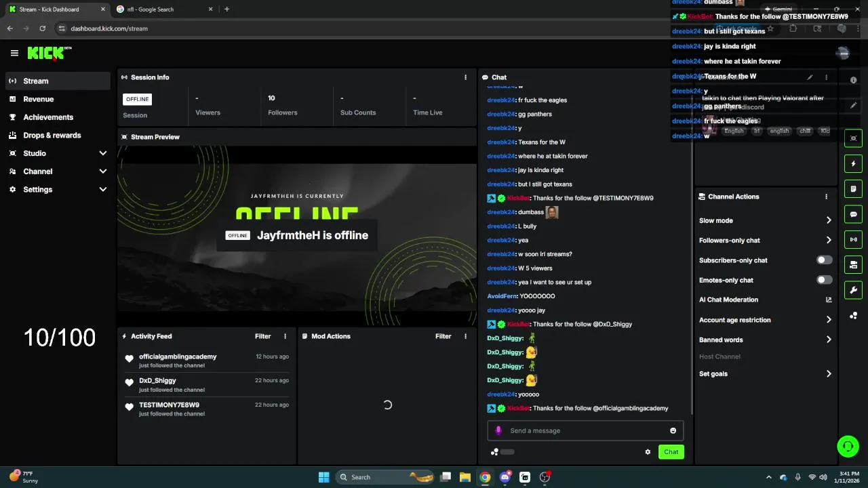This screenshot has width=868, height=488.
Task: Click the document notes icon in right rail
Action: [x=853, y=188]
